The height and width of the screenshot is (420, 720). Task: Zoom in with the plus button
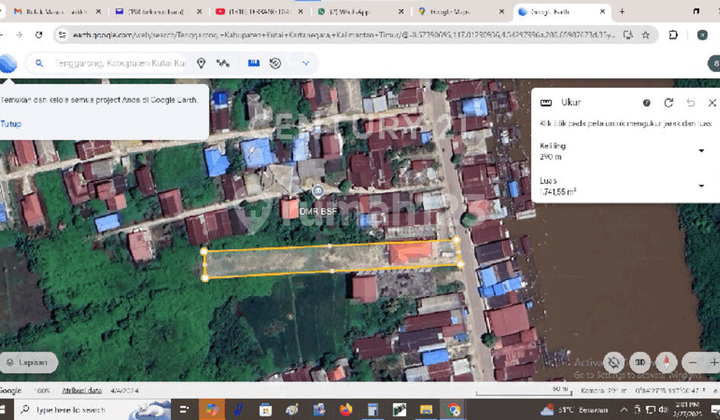tap(714, 362)
